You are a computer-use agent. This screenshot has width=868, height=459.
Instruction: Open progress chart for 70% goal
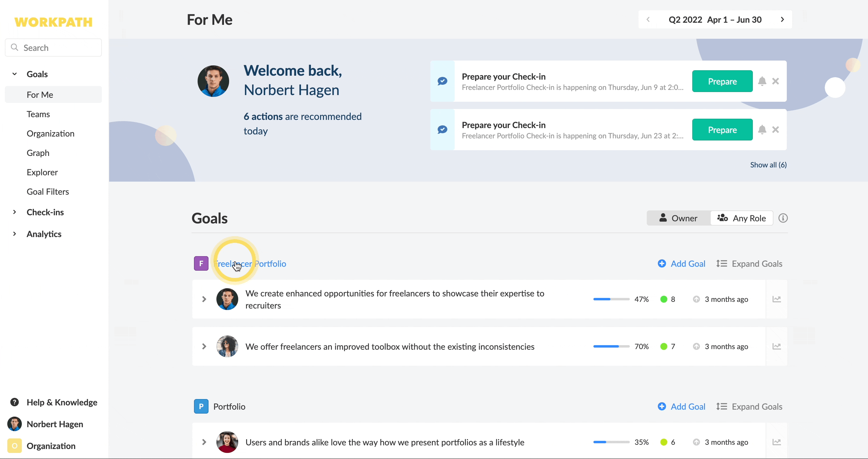coord(777,346)
